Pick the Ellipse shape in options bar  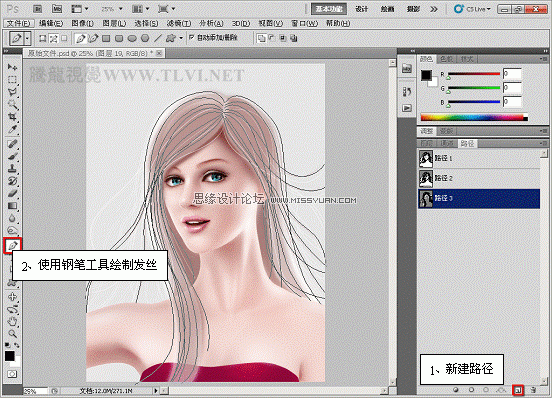point(132,38)
